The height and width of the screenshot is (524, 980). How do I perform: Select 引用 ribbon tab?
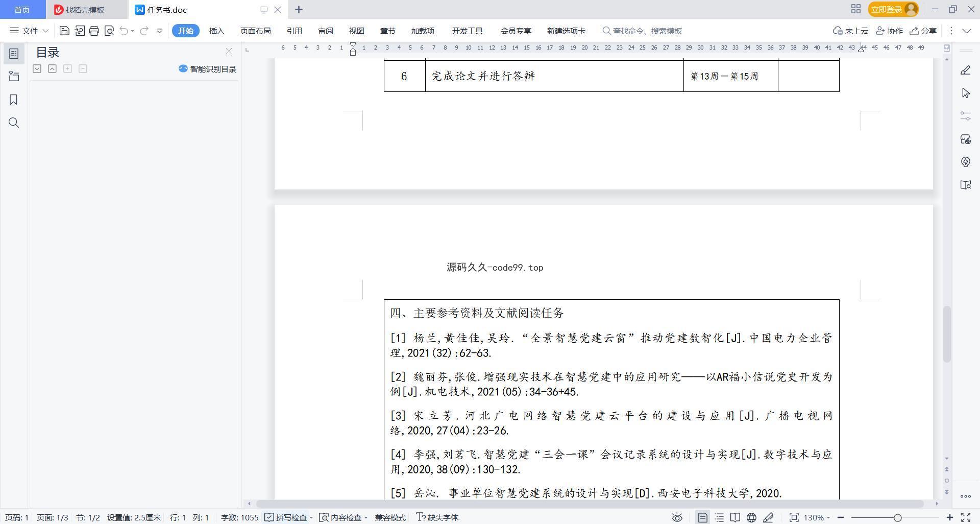tap(294, 31)
